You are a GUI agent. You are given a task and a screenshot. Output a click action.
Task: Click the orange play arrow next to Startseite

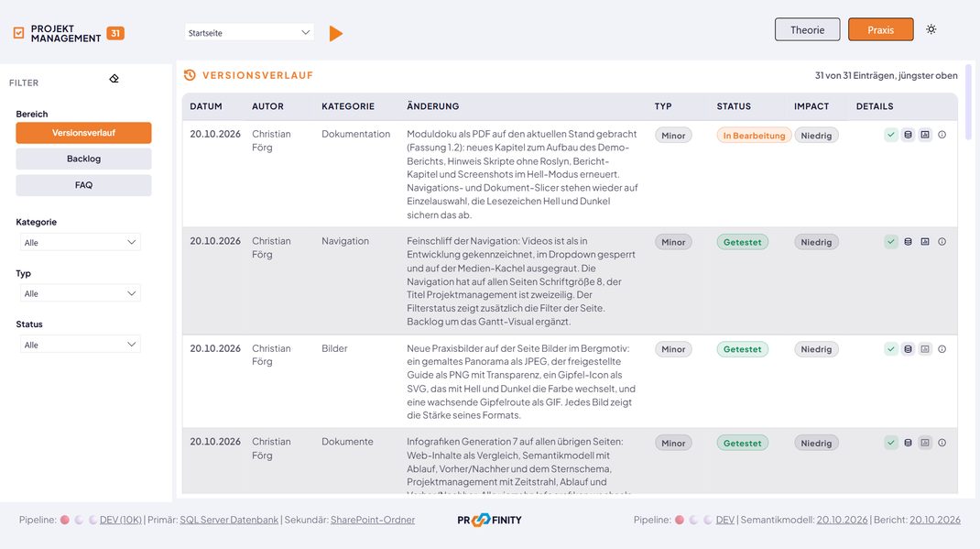(x=335, y=33)
